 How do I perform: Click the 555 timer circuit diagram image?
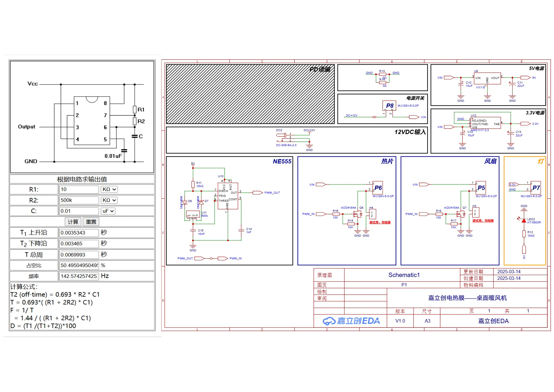pyautogui.click(x=82, y=117)
